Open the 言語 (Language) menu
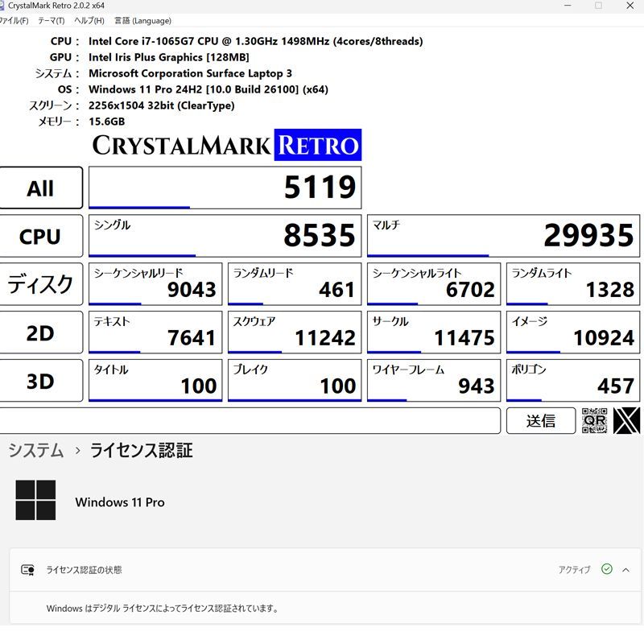Viewport: 644px width, 644px height. (142, 21)
